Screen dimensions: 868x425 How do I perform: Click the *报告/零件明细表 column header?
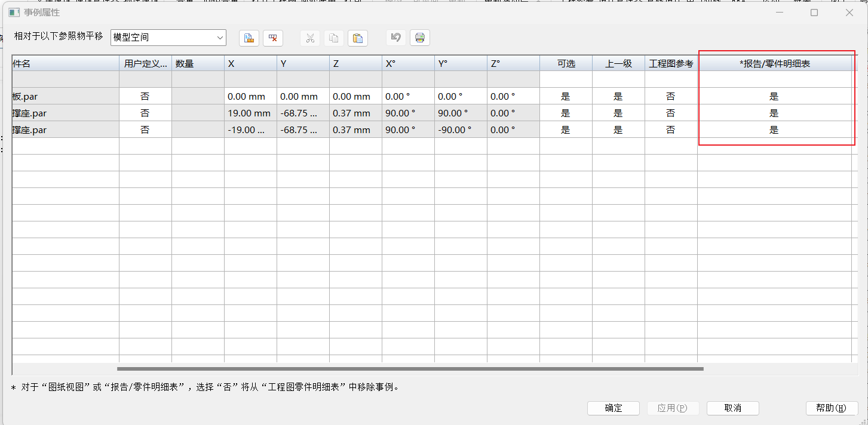[x=774, y=63]
